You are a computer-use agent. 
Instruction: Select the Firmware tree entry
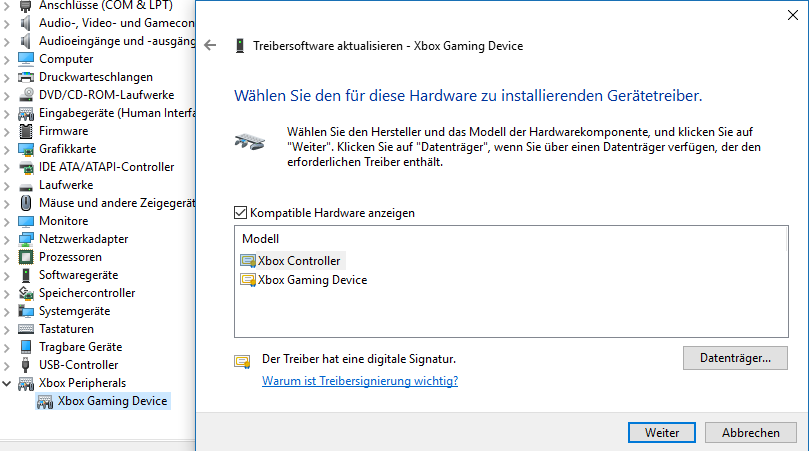63,131
